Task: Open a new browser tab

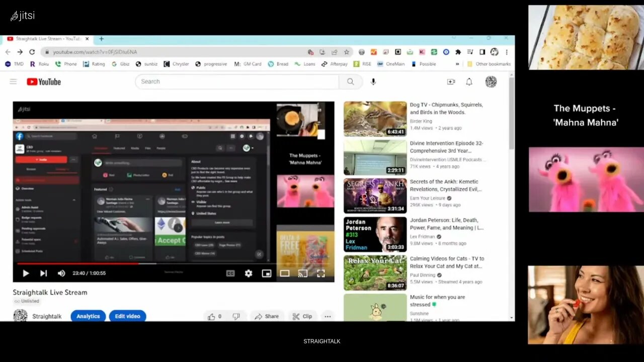Action: (x=101, y=39)
